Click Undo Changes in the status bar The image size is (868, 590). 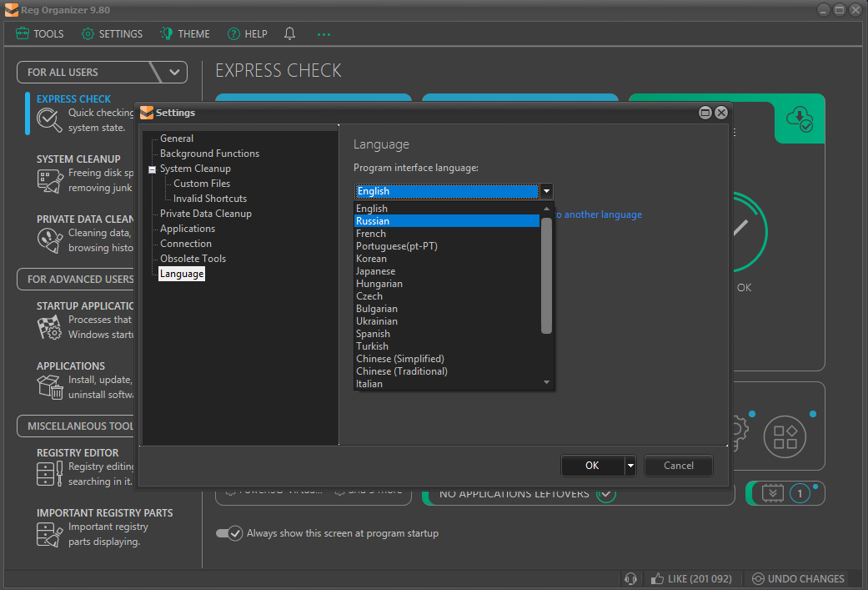[798, 579]
